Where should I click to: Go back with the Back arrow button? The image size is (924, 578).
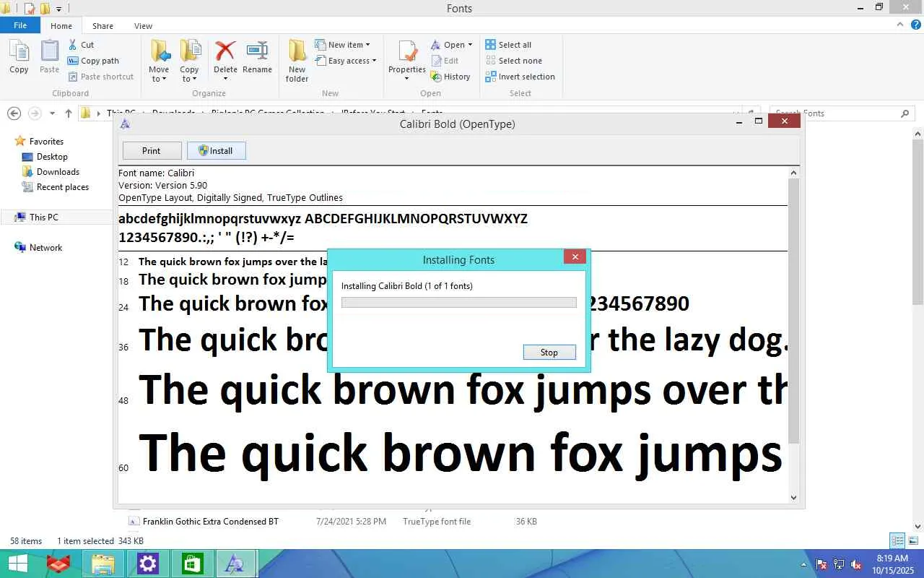click(x=14, y=113)
